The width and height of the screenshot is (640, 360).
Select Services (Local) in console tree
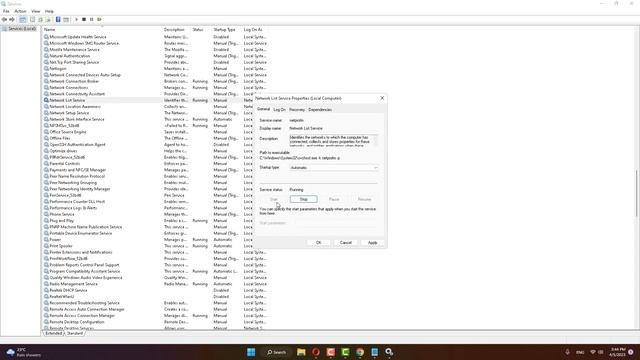pyautogui.click(x=19, y=29)
